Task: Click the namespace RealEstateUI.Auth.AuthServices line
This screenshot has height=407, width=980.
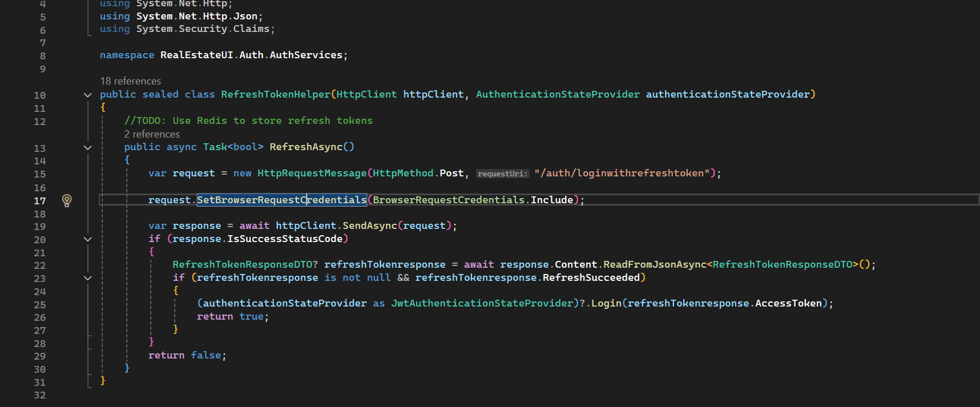Action: (224, 55)
